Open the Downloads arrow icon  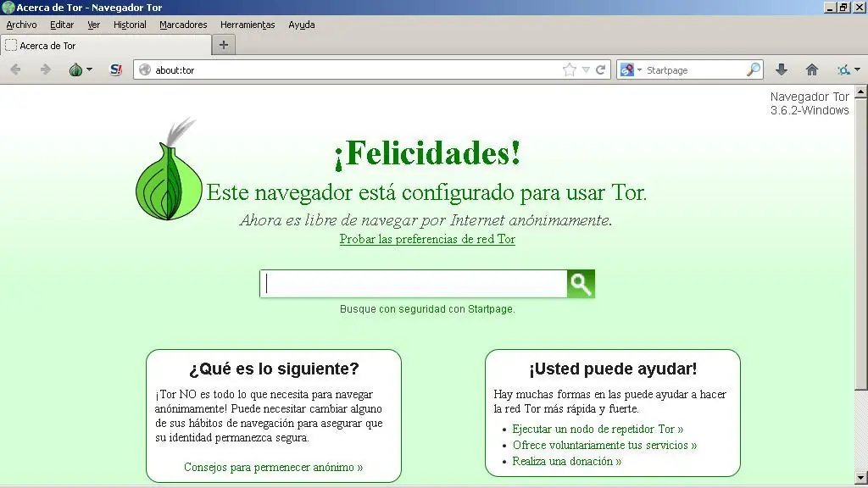pyautogui.click(x=781, y=69)
